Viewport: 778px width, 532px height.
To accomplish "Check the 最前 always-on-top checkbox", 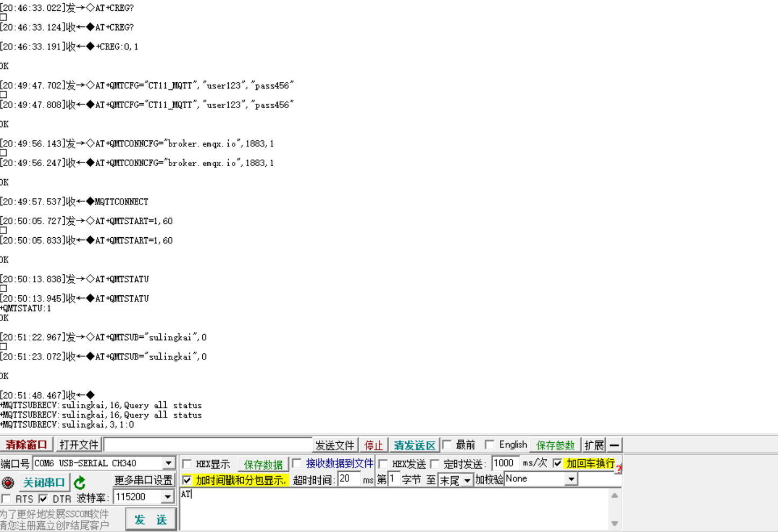I will pyautogui.click(x=447, y=444).
